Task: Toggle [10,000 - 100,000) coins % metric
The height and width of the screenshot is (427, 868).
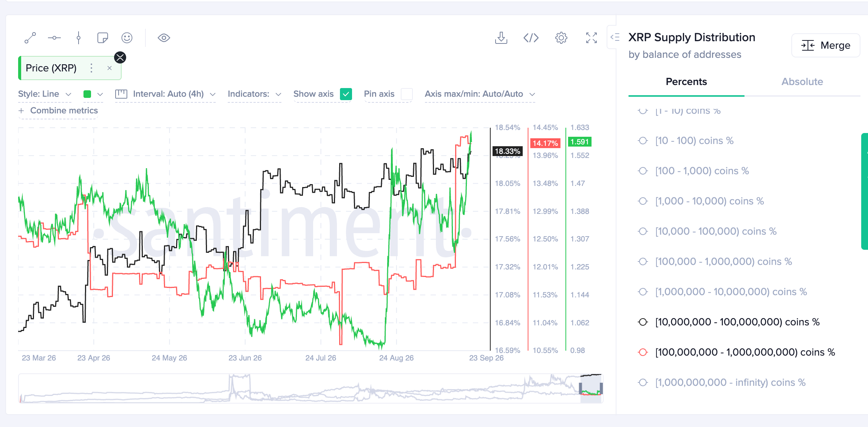Action: (707, 231)
